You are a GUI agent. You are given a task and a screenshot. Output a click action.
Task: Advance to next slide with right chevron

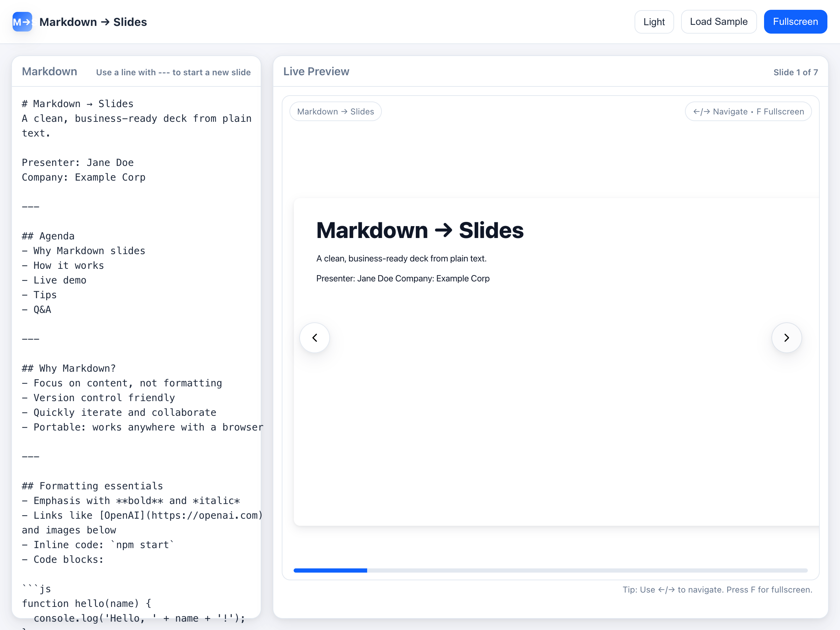coord(786,338)
